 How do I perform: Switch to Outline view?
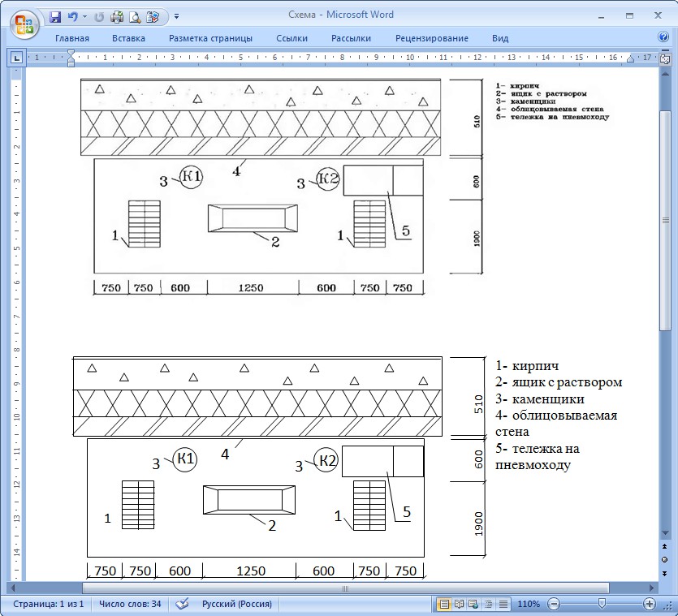488,604
